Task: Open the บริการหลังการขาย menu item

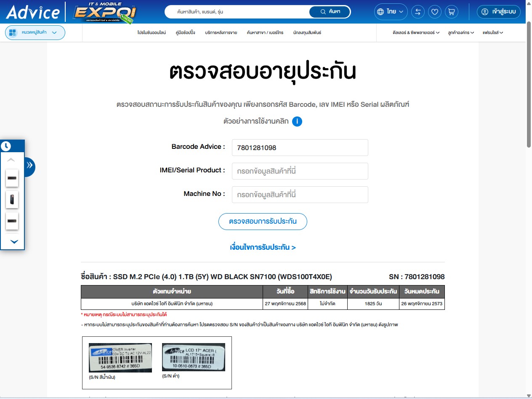Action: click(221, 32)
